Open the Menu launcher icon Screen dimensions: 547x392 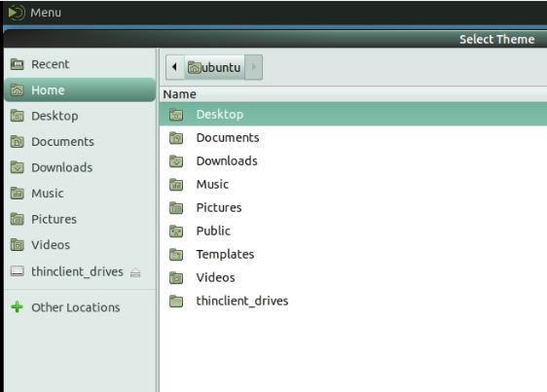(x=16, y=13)
